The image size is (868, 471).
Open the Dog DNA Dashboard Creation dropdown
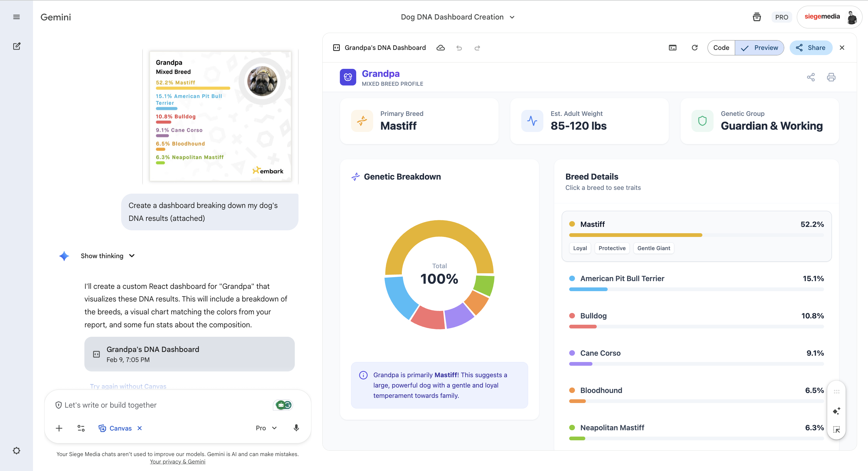(512, 17)
